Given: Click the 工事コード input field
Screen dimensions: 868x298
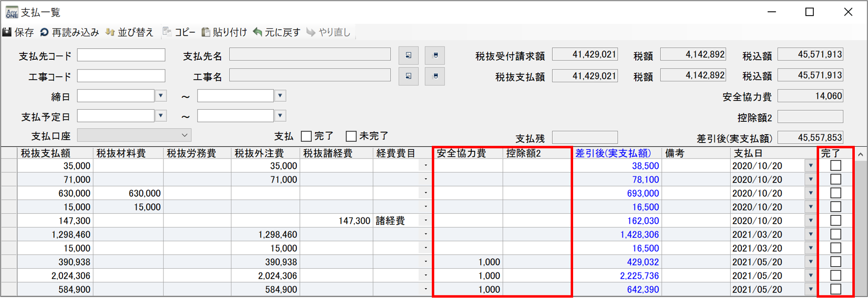Looking at the screenshot, I should tap(121, 76).
